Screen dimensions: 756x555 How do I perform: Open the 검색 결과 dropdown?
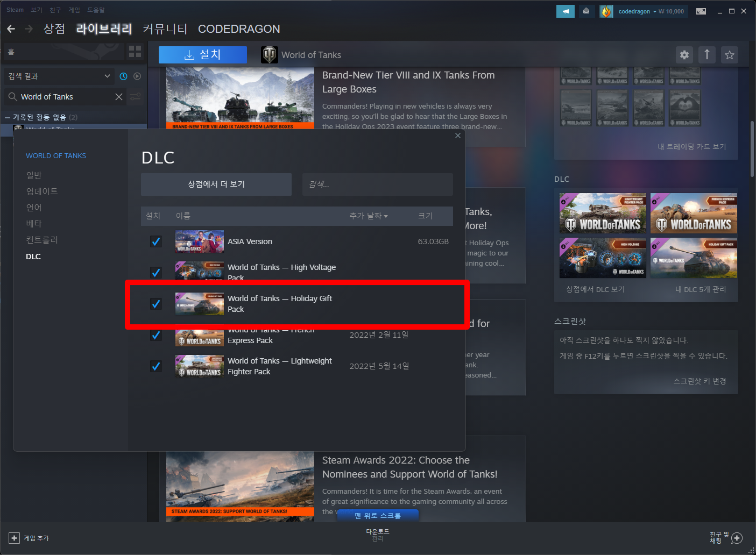pos(59,76)
